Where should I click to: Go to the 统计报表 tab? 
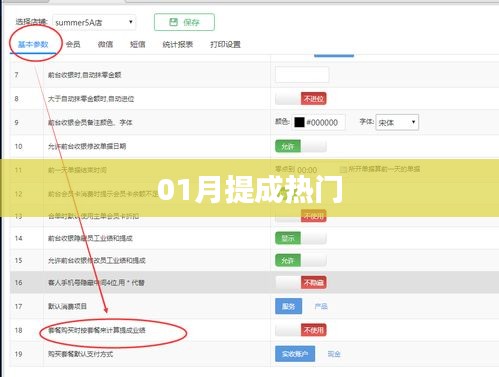[x=178, y=44]
